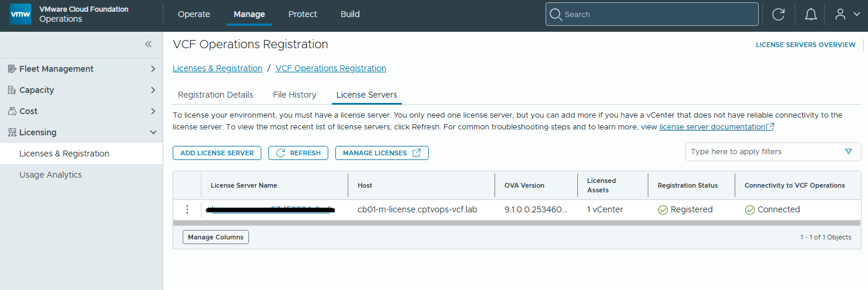This screenshot has height=290, width=868.
Task: Collapse the left navigation pane
Action: click(149, 44)
